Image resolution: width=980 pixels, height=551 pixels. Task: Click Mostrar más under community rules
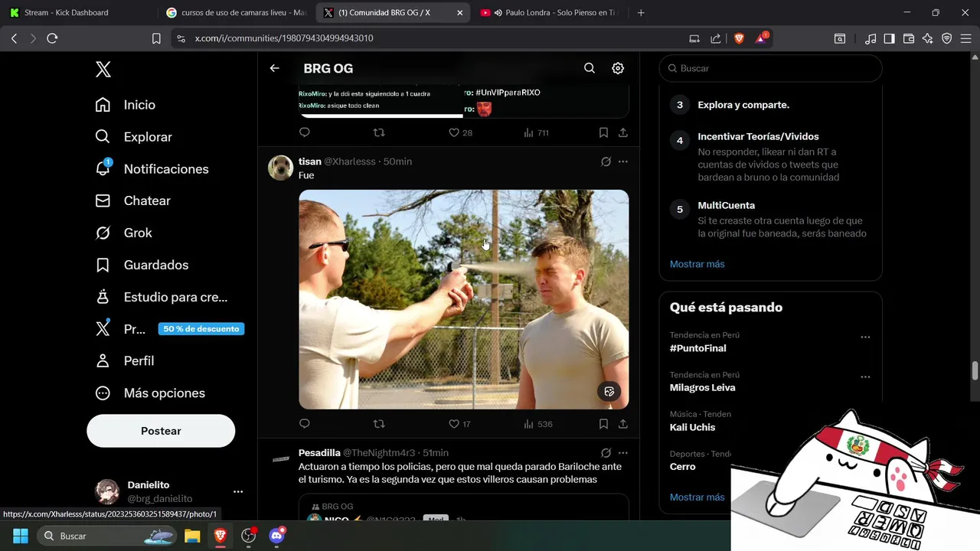point(697,264)
